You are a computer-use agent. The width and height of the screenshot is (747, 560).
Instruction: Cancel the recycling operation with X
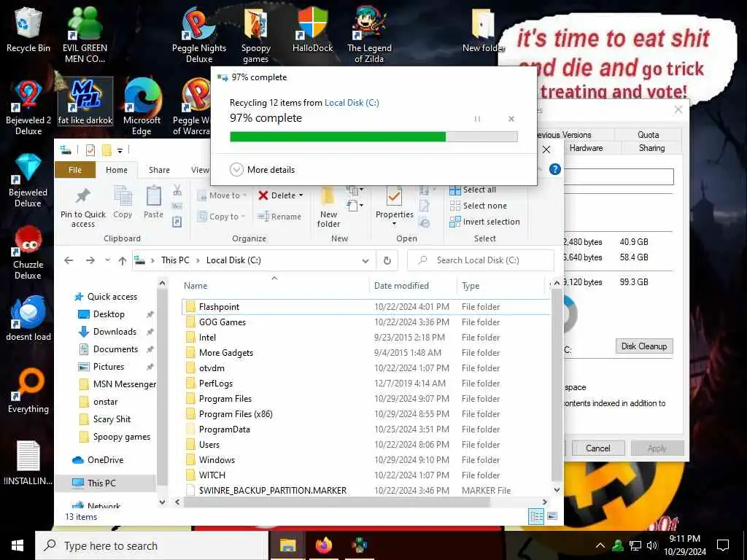511,119
